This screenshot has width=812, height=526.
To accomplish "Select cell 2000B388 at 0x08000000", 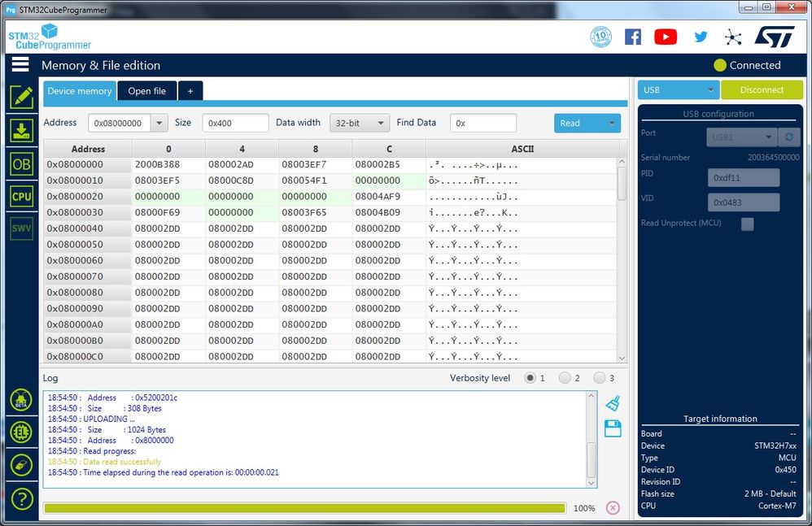I will coord(168,164).
